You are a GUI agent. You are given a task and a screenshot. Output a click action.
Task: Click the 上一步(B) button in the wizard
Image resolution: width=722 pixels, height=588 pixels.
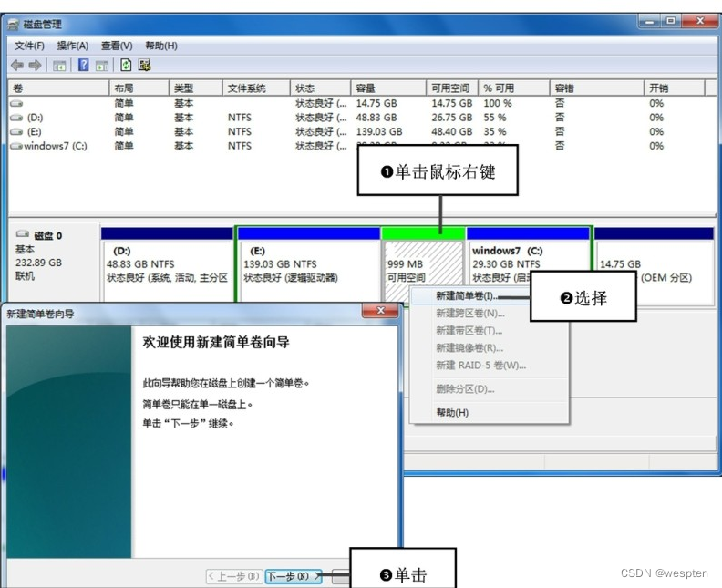(x=234, y=576)
